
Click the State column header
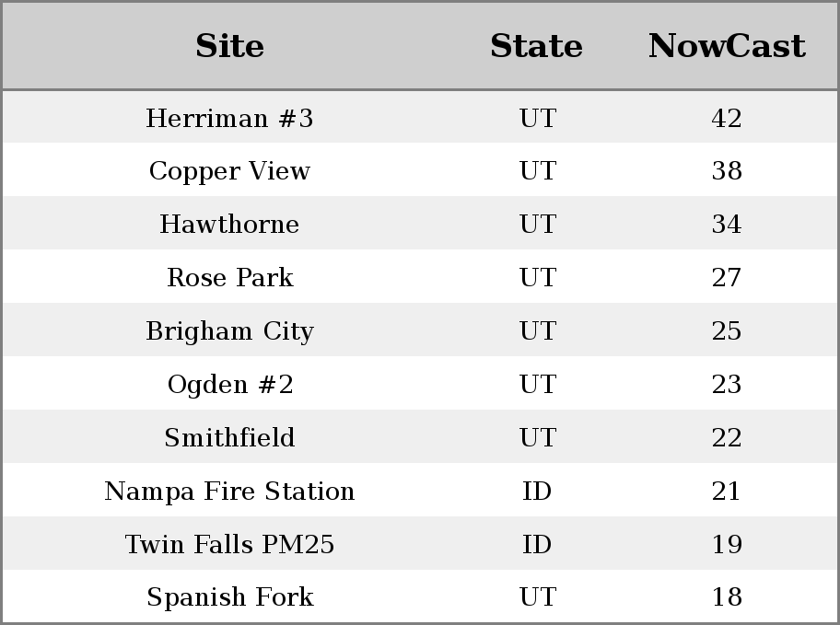536,45
